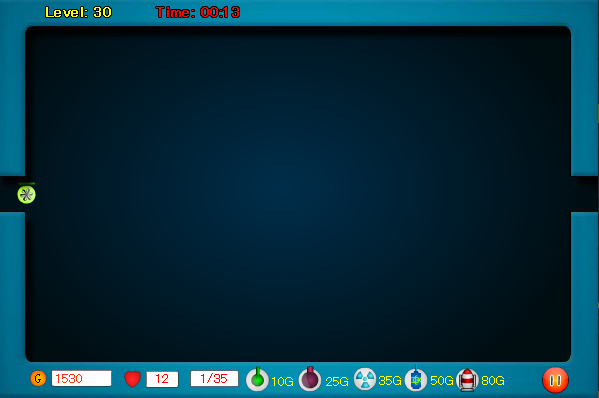
Task: Click the Time: 00:13 countdown
Action: (198, 12)
